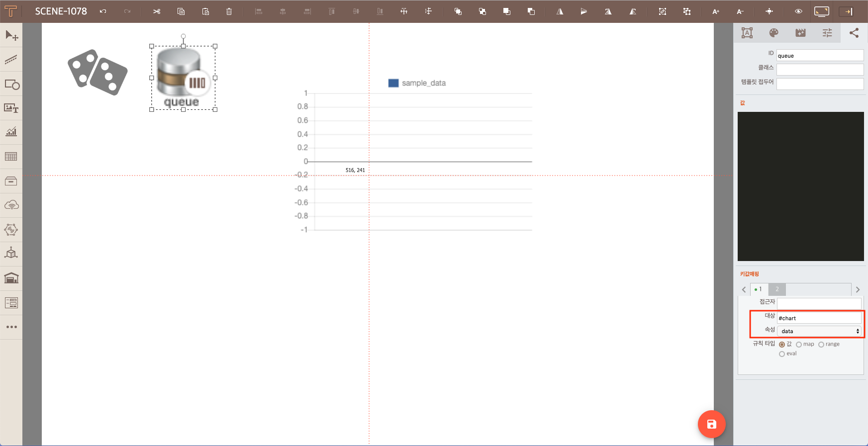Click the 클래스 input field
Screen dimensions: 868x446
click(820, 70)
